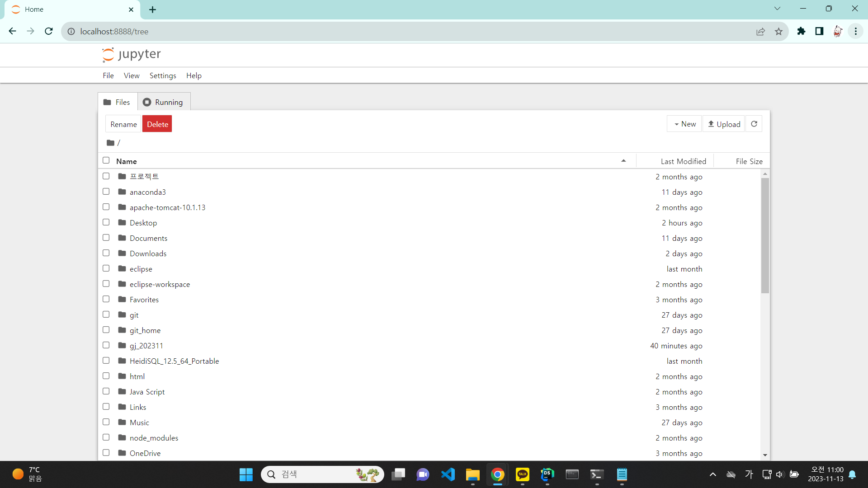Open the Settings menu
The width and height of the screenshot is (868, 488).
(x=163, y=75)
